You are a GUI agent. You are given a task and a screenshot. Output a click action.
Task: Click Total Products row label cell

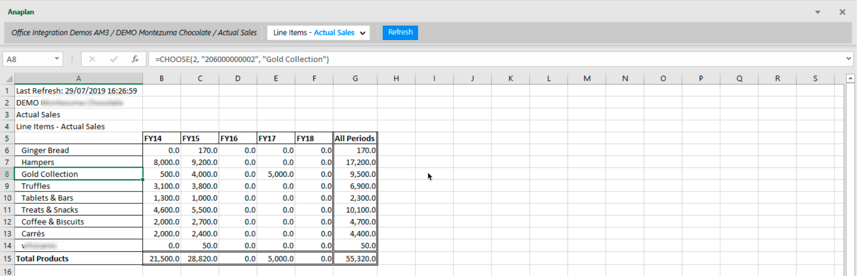click(x=78, y=258)
